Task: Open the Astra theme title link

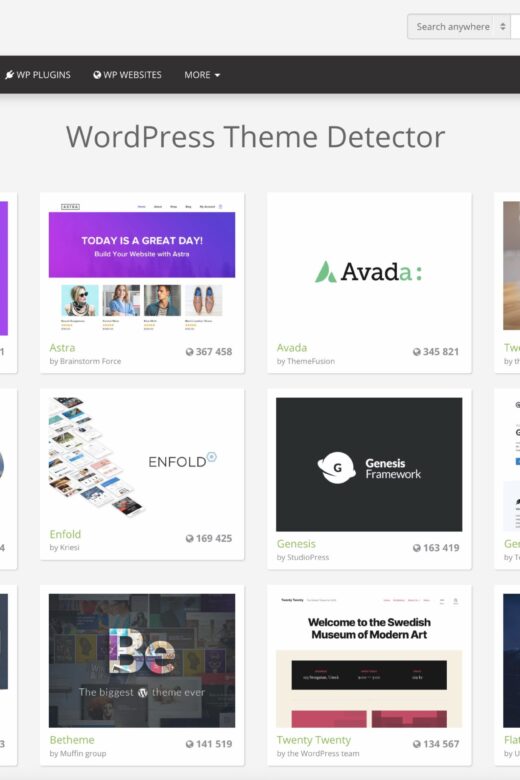Action: [62, 348]
